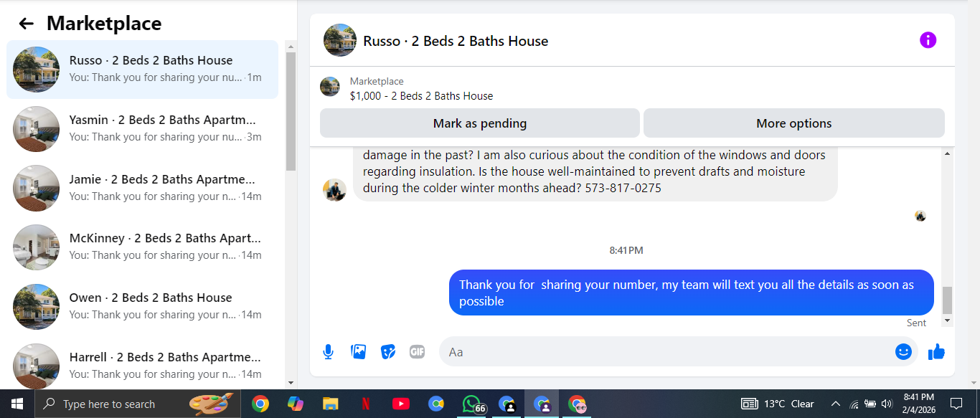Open the sticker picker icon

point(388,352)
